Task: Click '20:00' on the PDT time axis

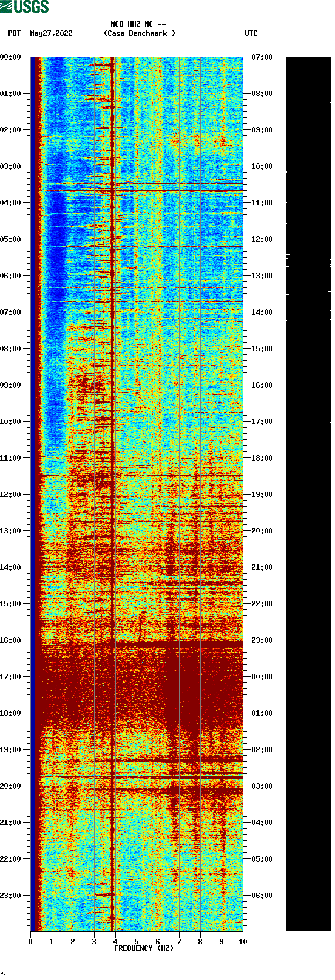Action: (11, 786)
